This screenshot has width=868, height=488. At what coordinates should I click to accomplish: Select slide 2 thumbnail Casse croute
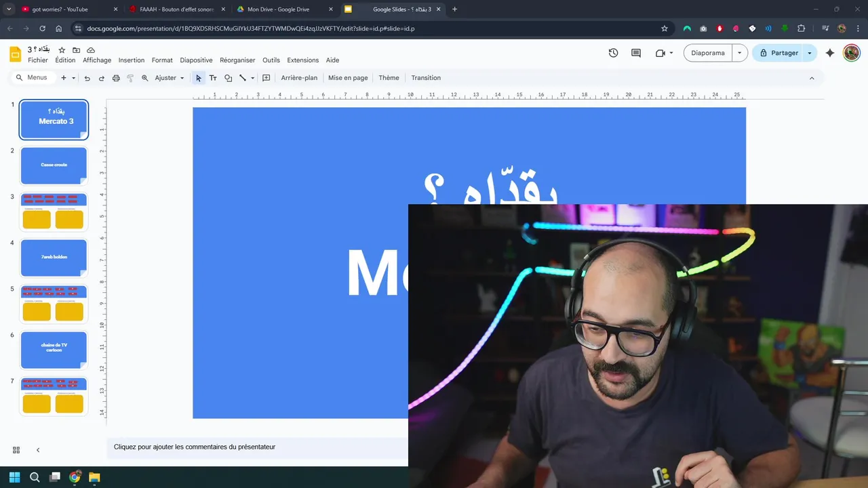click(54, 165)
